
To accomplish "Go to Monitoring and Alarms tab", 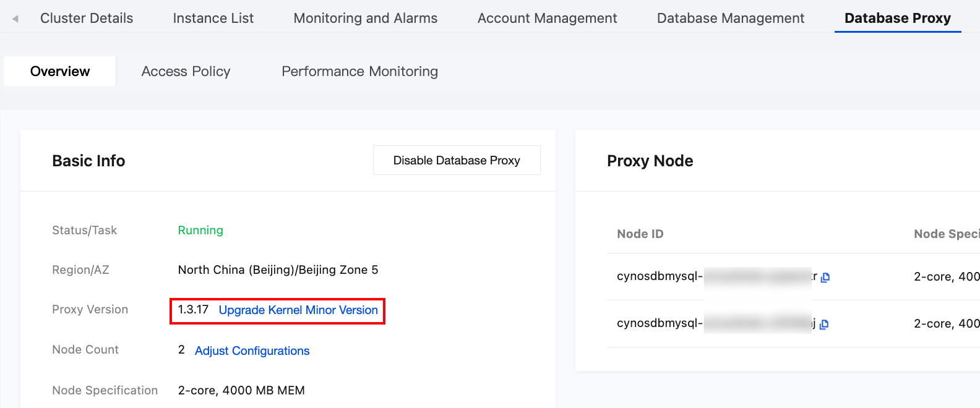I will click(x=366, y=19).
